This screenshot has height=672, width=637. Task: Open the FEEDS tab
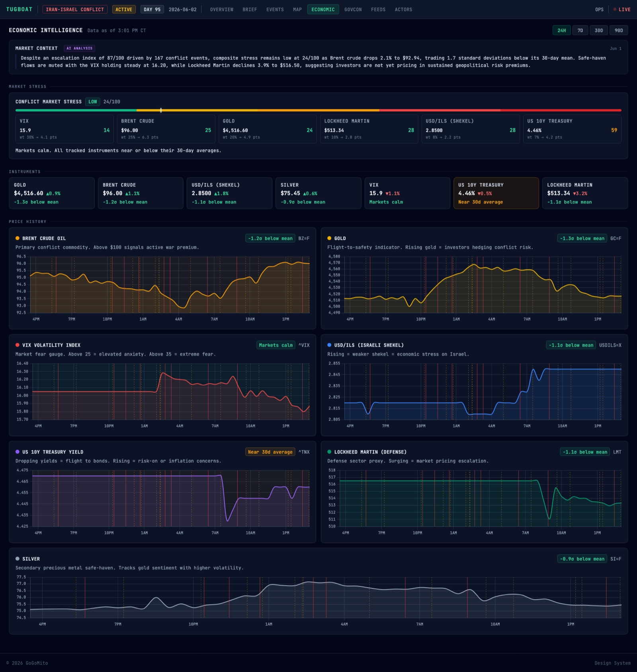(378, 9)
